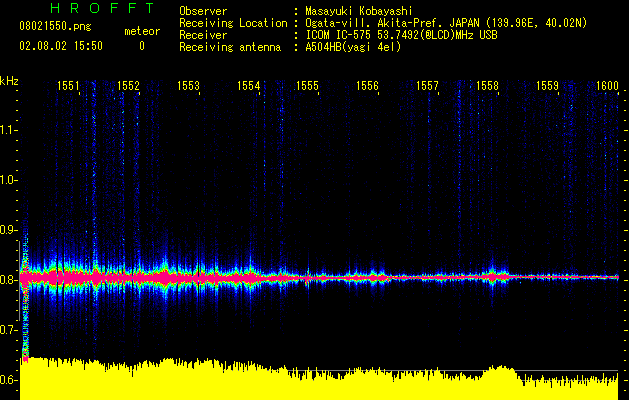Click the 1.0 kHz axis label

coord(8,180)
